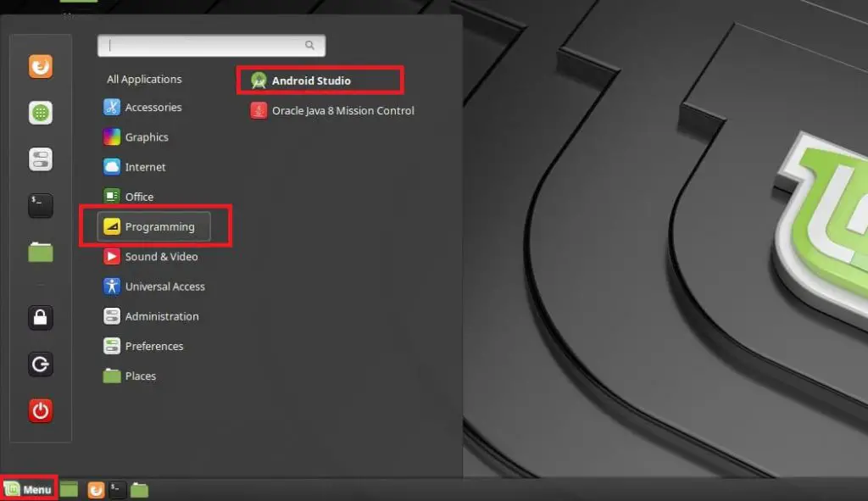Click the Lock Screen icon

point(41,318)
